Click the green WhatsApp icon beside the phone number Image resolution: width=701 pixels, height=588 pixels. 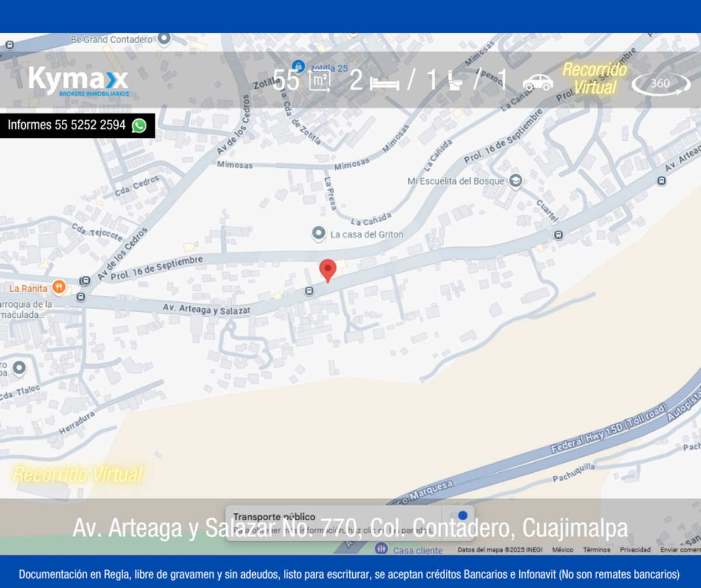tap(139, 125)
